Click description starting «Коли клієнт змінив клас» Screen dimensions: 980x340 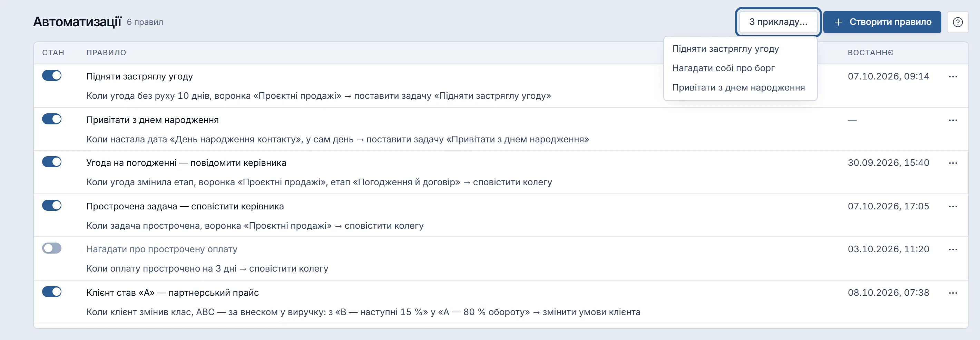pos(363,312)
